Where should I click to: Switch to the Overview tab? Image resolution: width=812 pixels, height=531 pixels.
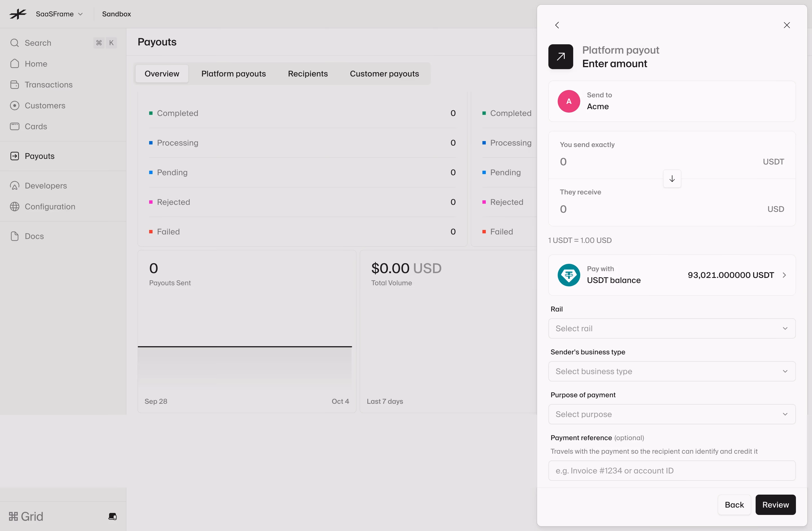click(162, 73)
